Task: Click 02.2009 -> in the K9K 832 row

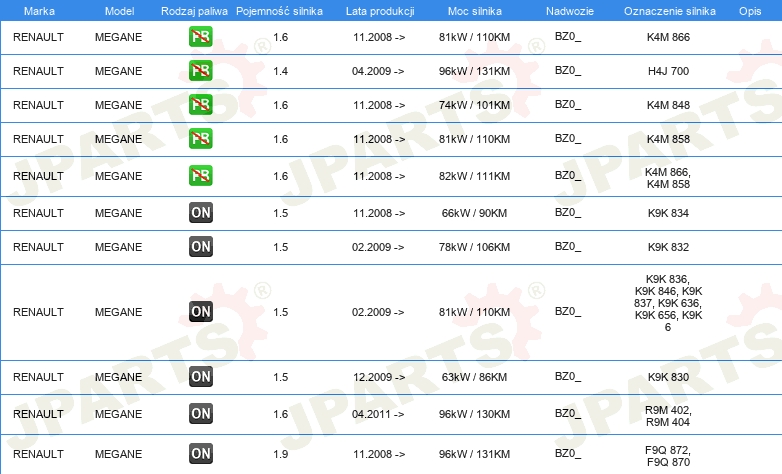Action: click(378, 247)
